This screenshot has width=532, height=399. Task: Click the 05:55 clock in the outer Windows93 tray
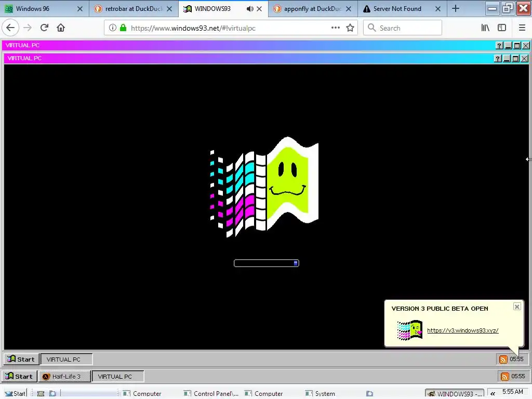tap(518, 376)
